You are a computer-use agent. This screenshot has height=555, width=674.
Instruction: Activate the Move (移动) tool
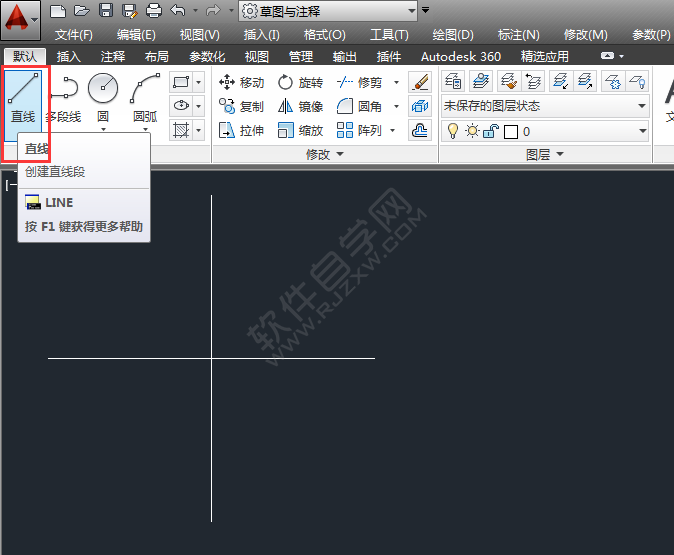click(241, 82)
